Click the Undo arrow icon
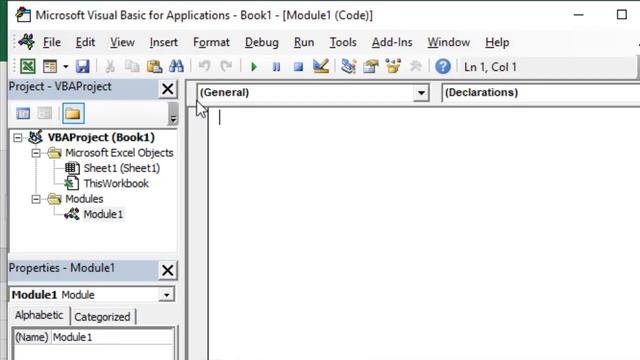Image resolution: width=640 pixels, height=360 pixels. point(204,66)
